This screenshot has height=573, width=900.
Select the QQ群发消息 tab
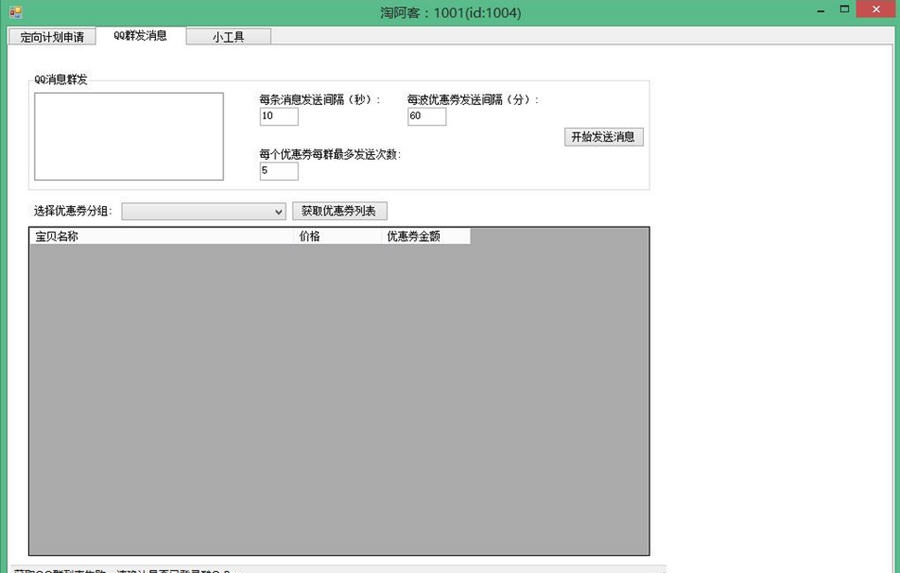pyautogui.click(x=141, y=36)
